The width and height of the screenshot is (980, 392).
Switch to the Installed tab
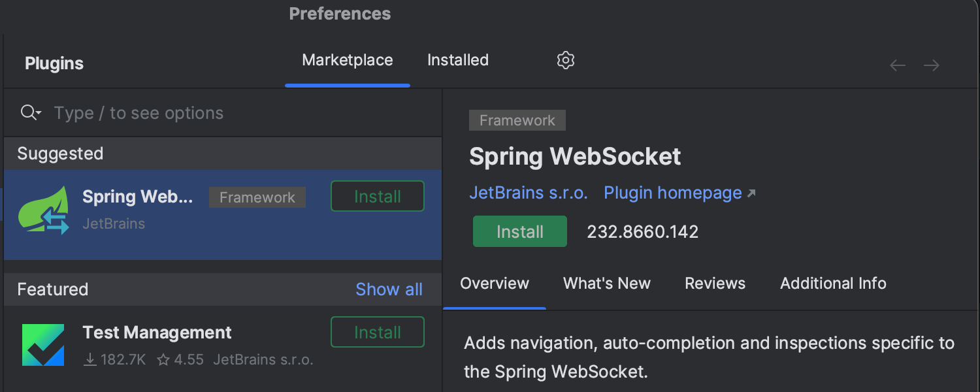point(458,61)
